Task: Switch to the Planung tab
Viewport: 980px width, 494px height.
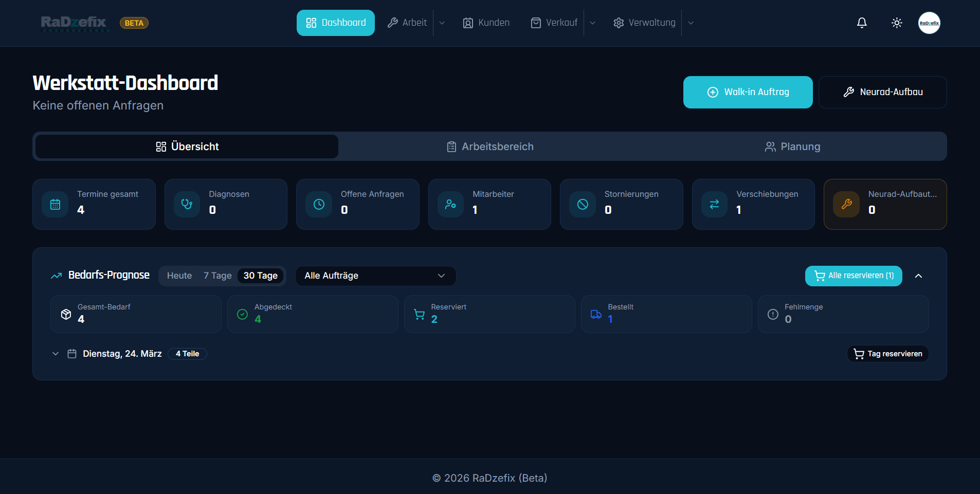Action: click(x=792, y=147)
